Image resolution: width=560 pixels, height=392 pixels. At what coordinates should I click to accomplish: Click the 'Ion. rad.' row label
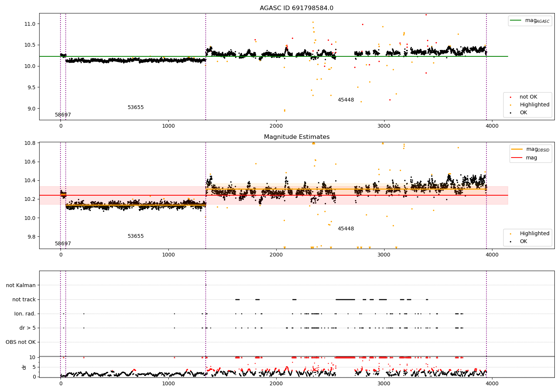tap(25, 314)
